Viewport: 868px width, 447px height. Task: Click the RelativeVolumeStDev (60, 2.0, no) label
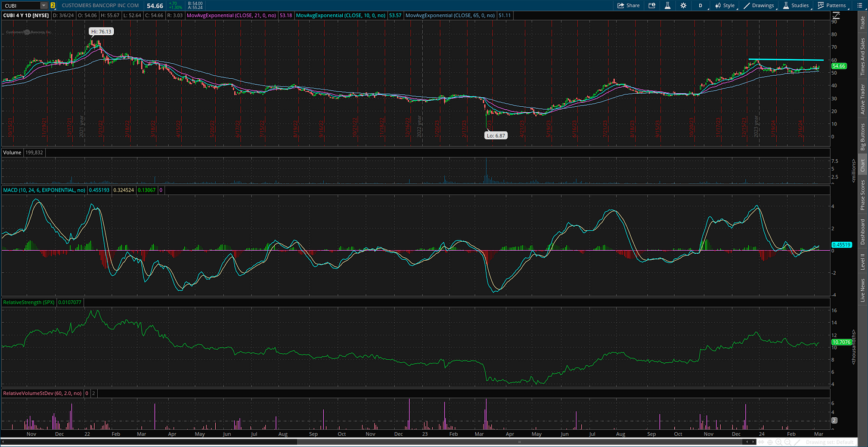(42, 394)
